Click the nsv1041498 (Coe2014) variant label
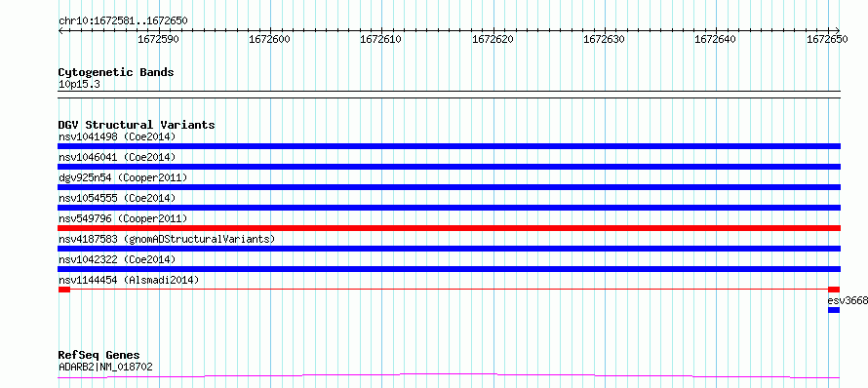 coord(117,136)
